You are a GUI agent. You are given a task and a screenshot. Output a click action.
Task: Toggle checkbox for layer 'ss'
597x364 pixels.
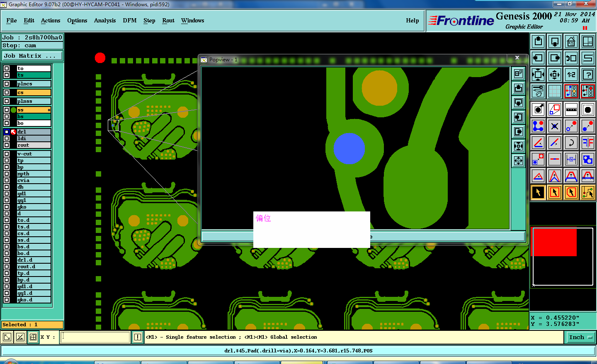(7, 110)
